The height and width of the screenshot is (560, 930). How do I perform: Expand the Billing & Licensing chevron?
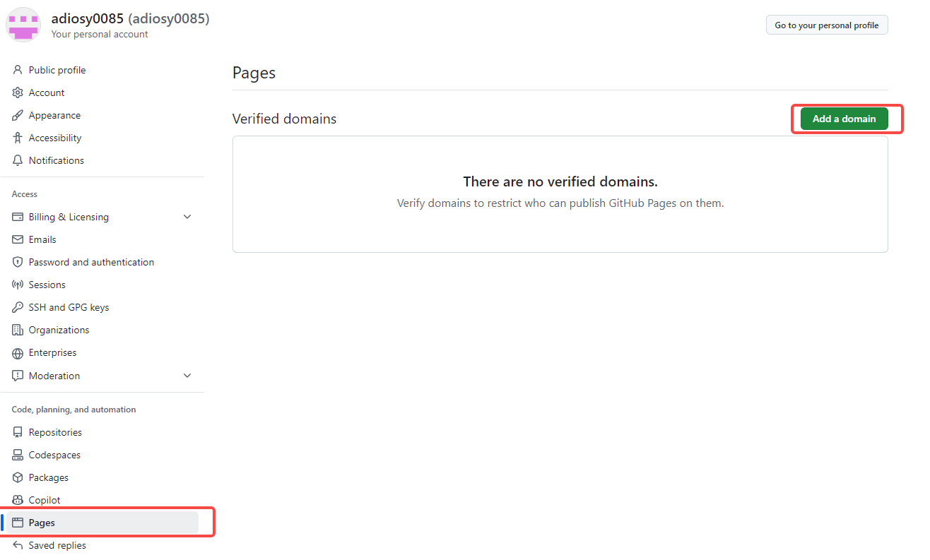coord(187,217)
